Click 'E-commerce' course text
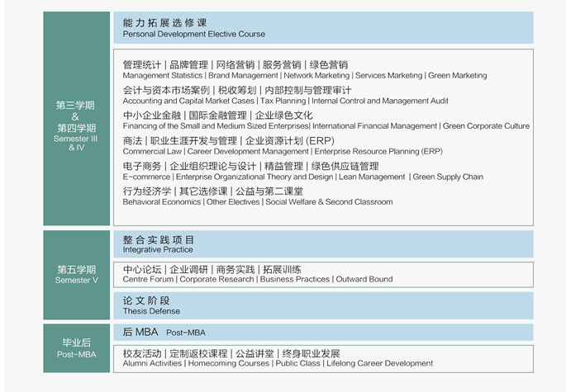The height and width of the screenshot is (392, 566). pos(146,177)
